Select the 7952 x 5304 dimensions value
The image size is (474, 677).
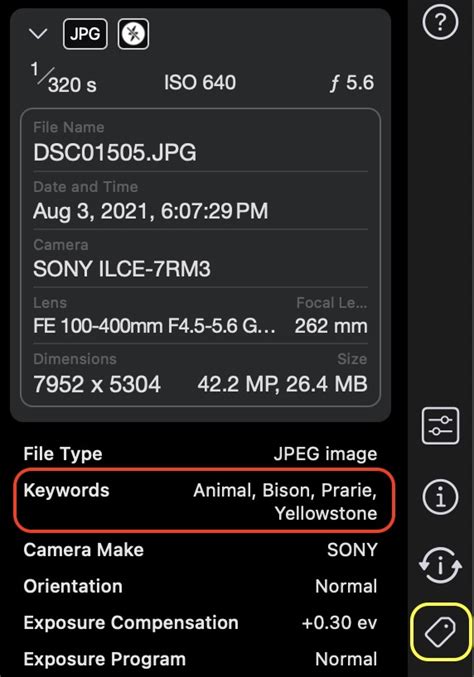(x=97, y=384)
